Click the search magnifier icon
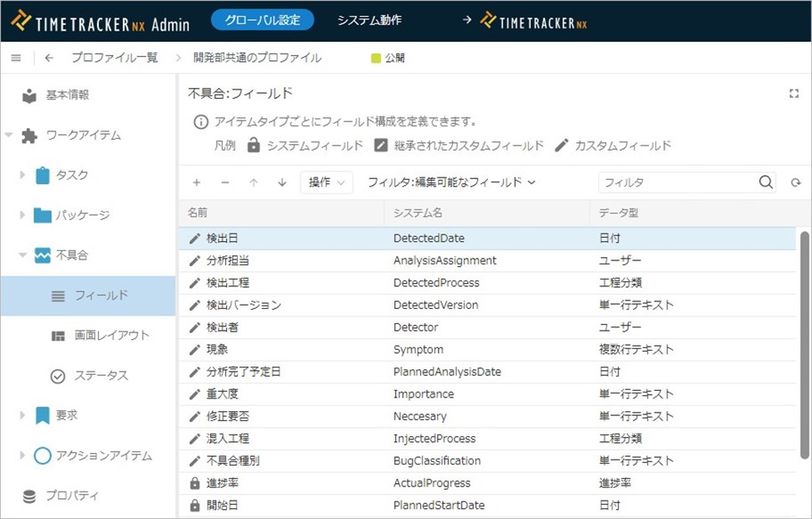812x519 pixels. click(x=765, y=182)
